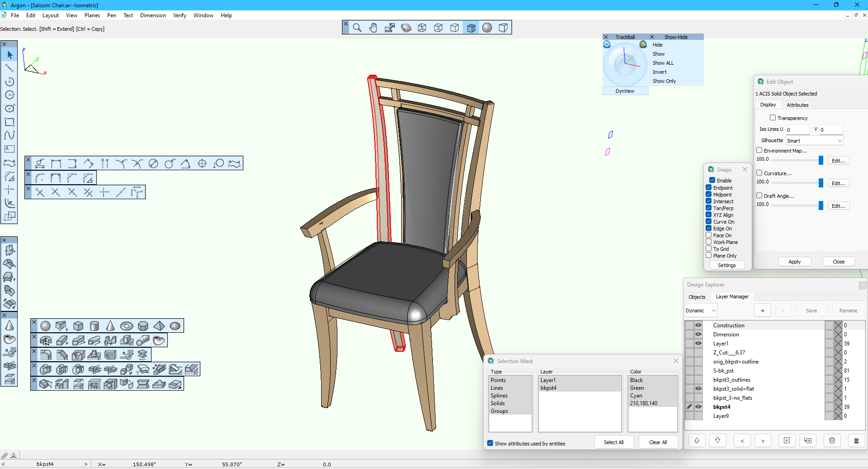Choose the glossy sphere render mode
Screen dimensions: 868x469
tap(487, 28)
